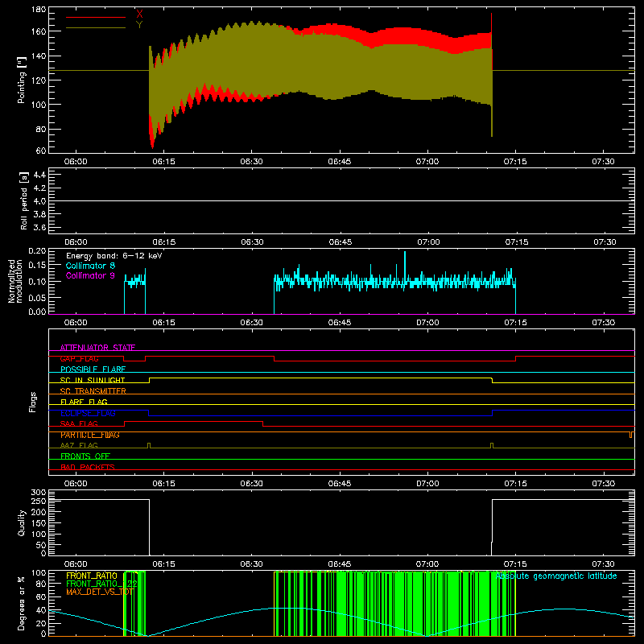Click the olive Y legend line
This screenshot has width=644, height=644.
[x=96, y=27]
